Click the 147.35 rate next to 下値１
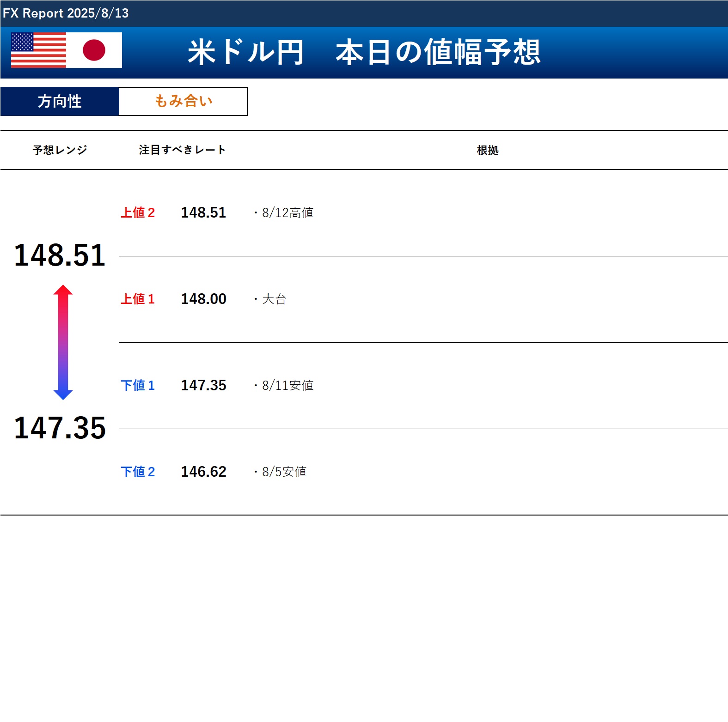 203,385
